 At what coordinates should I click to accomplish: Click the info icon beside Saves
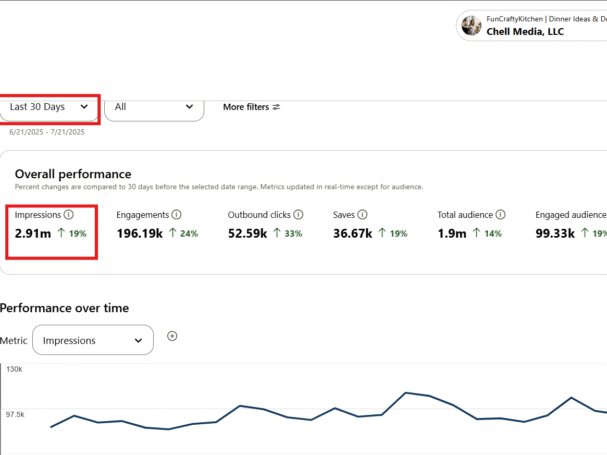click(x=363, y=215)
